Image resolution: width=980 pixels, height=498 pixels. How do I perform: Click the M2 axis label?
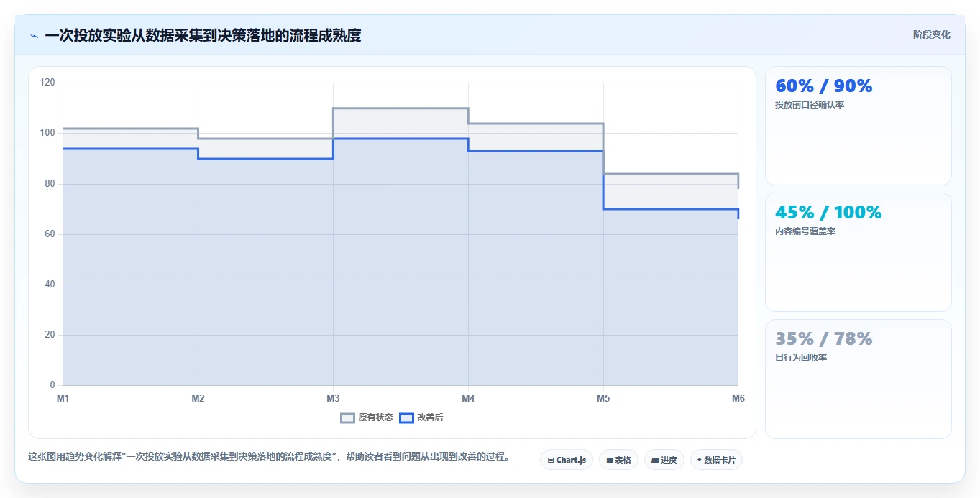click(198, 398)
